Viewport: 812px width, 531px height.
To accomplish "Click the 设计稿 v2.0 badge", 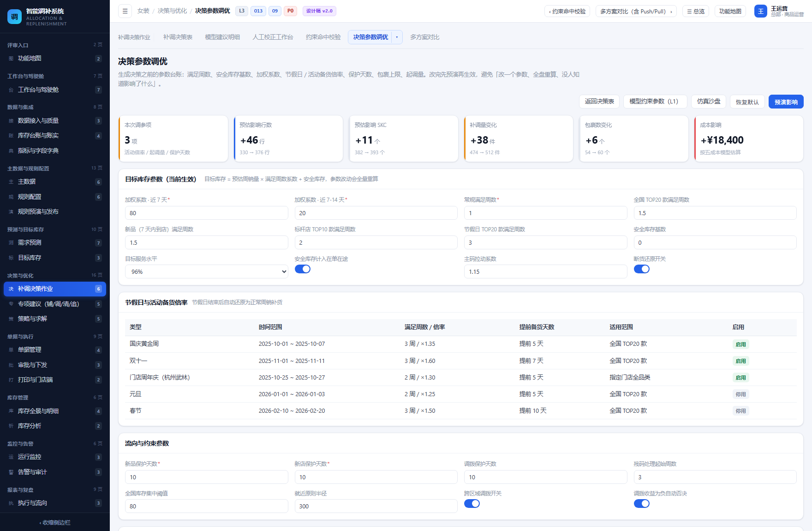I will (319, 11).
